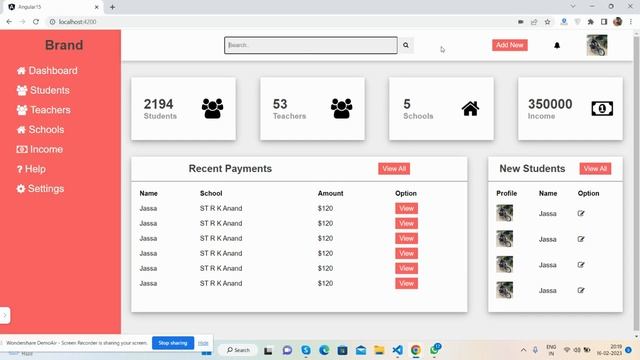Click first new student's profile thumbnail
The width and height of the screenshot is (640, 360).
(x=504, y=213)
